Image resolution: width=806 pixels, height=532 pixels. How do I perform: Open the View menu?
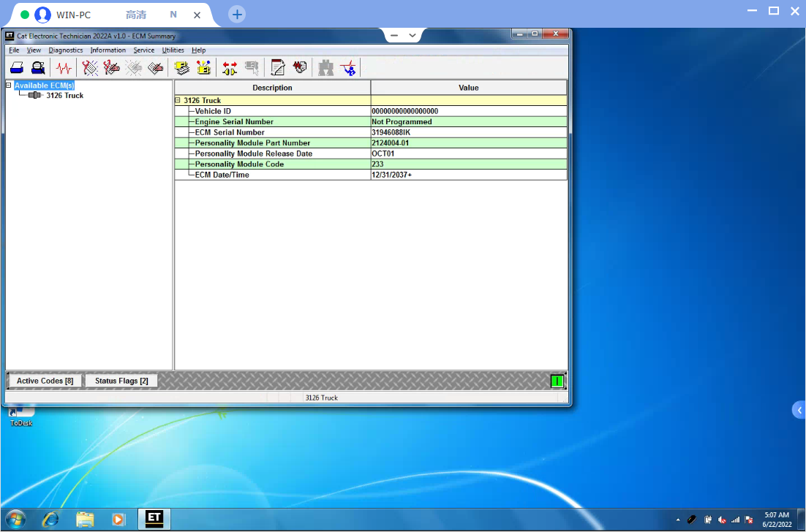34,50
